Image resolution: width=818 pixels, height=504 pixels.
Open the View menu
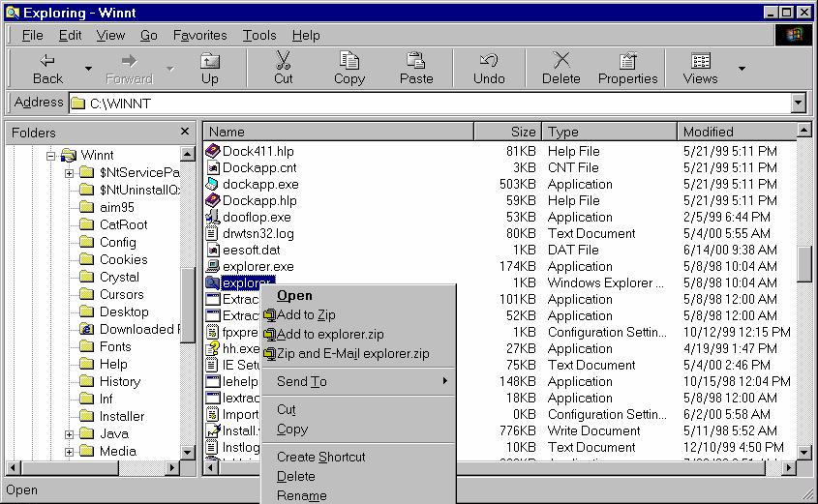pos(110,36)
